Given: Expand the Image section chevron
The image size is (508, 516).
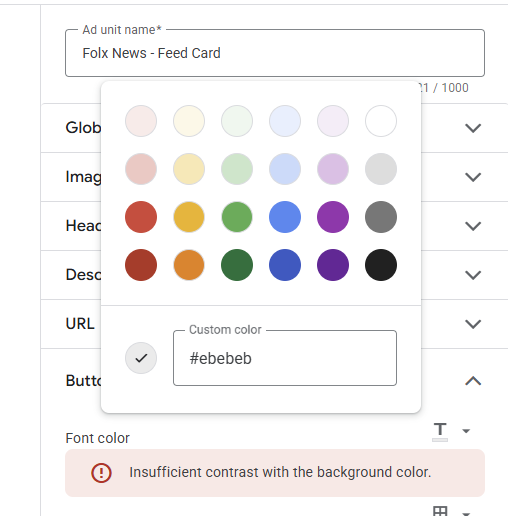Looking at the screenshot, I should click(x=473, y=177).
